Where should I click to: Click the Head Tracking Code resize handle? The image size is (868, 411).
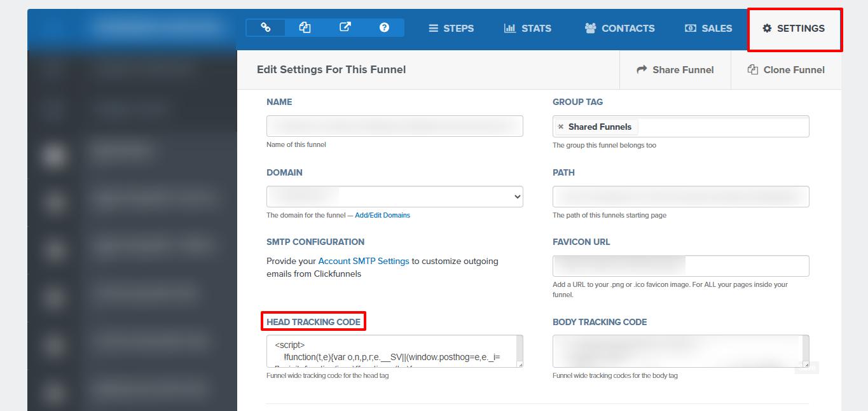tap(519, 364)
